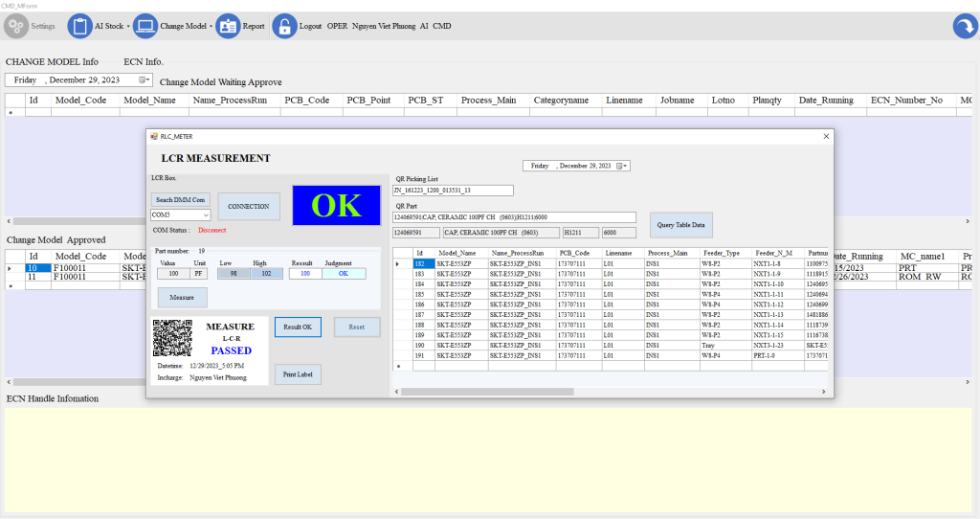Click the blue curved arrow icon
The height and width of the screenshot is (519, 980).
(x=965, y=26)
